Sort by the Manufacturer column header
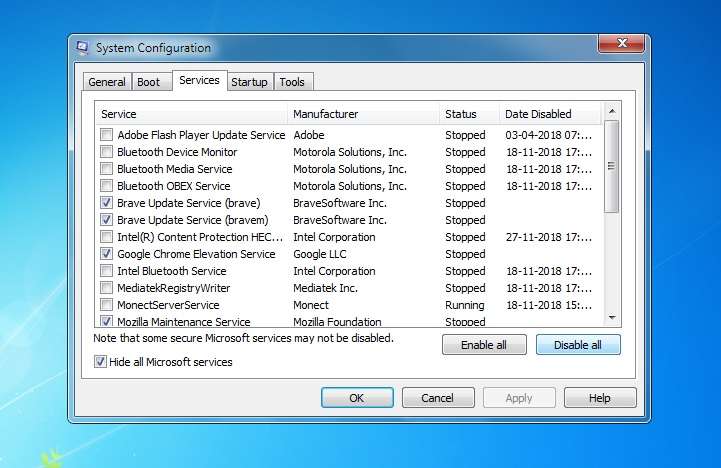This screenshot has width=721, height=468. 363,114
